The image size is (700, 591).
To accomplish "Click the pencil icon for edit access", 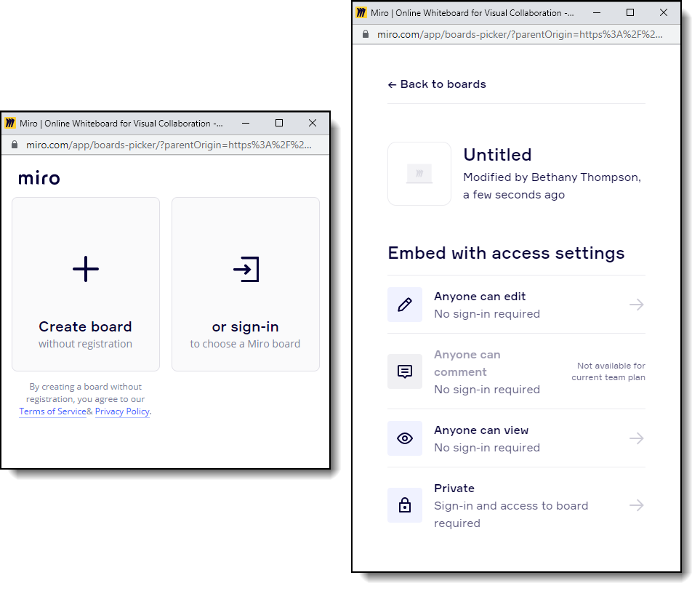I will click(405, 305).
